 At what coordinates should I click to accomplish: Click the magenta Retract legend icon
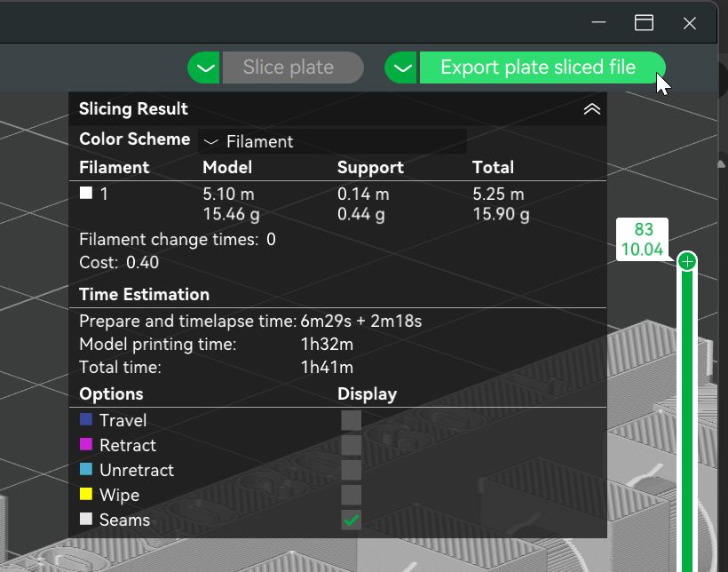pos(84,445)
